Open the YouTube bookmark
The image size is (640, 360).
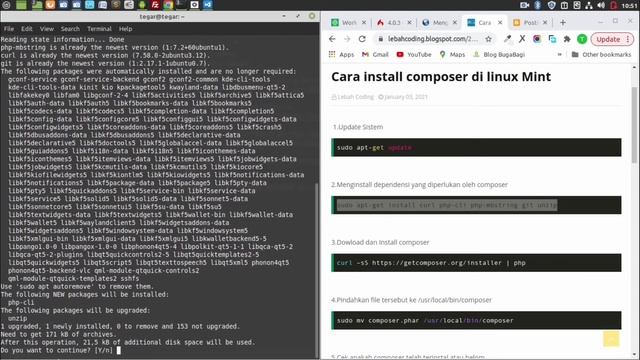point(414,54)
